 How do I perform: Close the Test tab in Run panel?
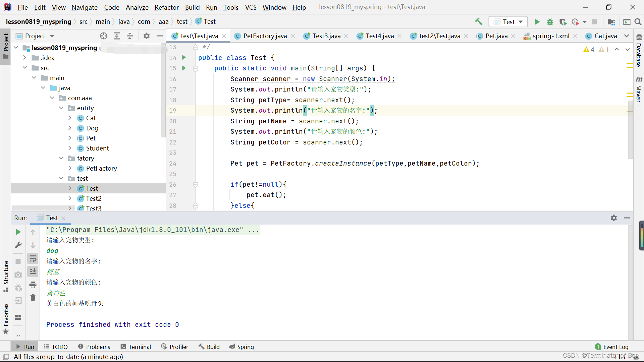pos(63,218)
